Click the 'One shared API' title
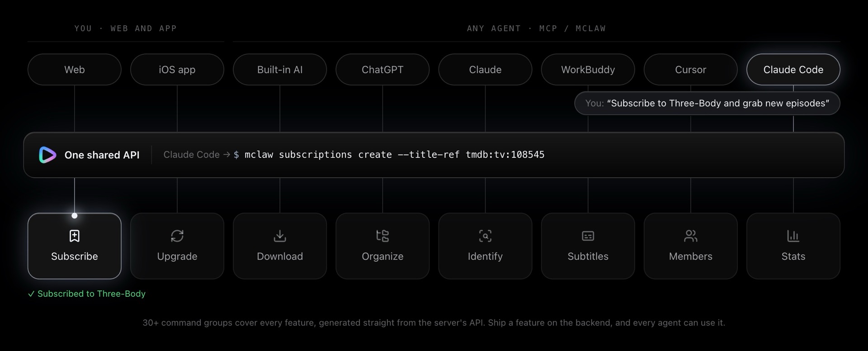Viewport: 868px width, 351px height. pos(102,155)
